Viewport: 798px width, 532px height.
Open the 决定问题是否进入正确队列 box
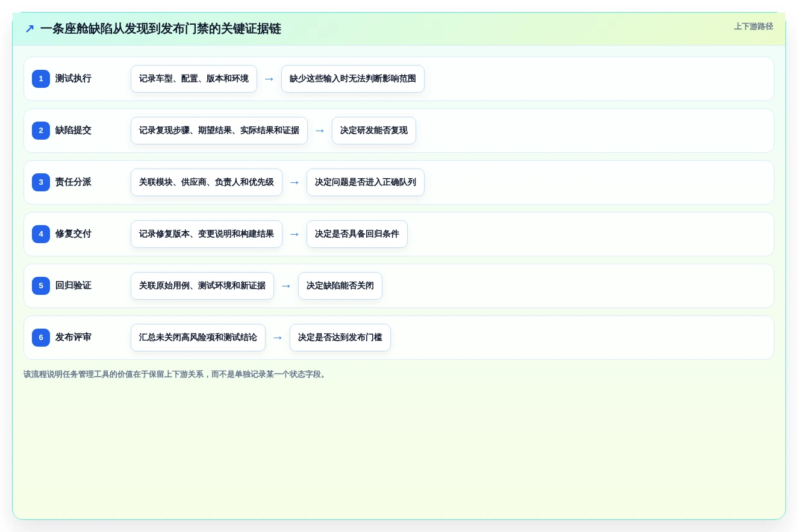[366, 182]
